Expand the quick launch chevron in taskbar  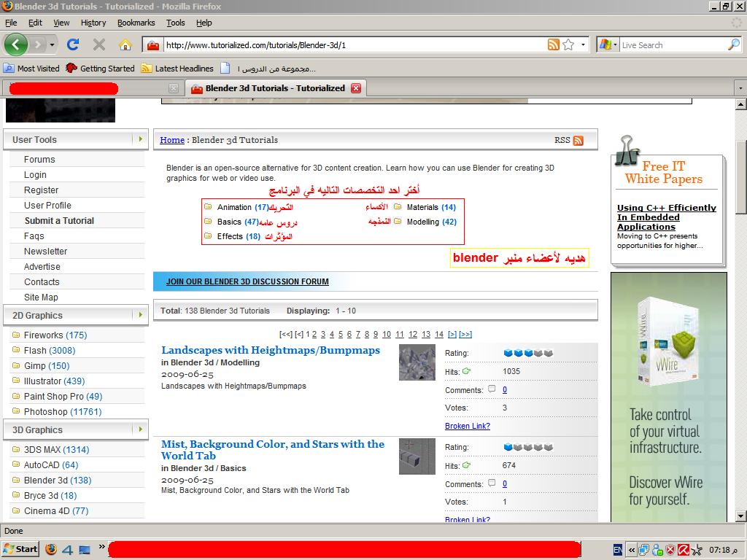[101, 547]
